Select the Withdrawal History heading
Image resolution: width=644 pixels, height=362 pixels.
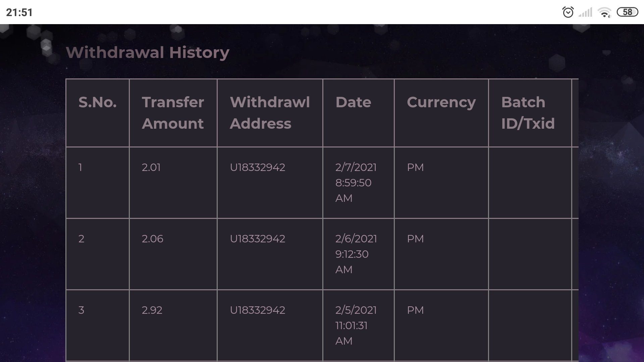coord(148,53)
